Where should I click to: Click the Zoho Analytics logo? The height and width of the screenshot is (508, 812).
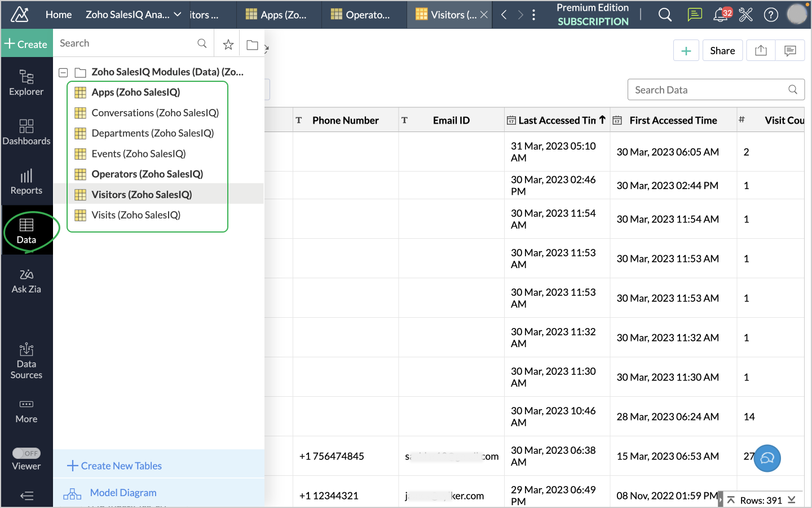[x=20, y=15]
